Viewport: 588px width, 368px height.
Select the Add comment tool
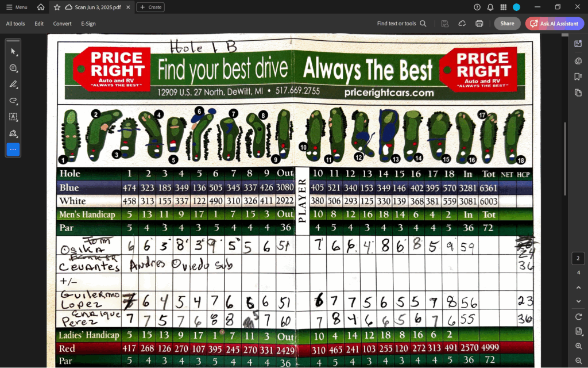click(x=13, y=68)
